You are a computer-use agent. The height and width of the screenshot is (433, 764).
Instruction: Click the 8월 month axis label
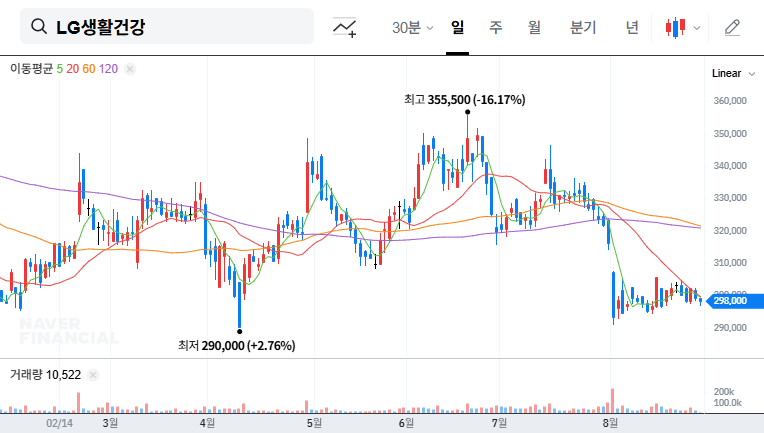(x=610, y=423)
